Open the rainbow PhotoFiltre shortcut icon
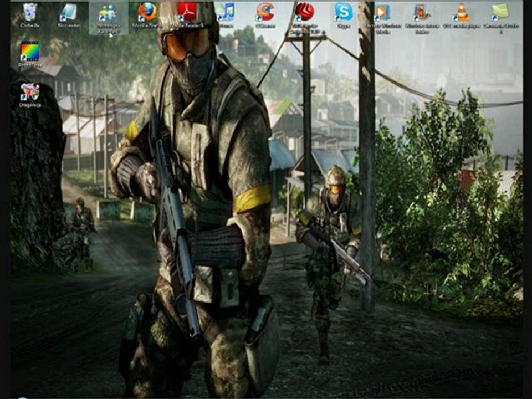The image size is (532, 399). tap(30, 54)
